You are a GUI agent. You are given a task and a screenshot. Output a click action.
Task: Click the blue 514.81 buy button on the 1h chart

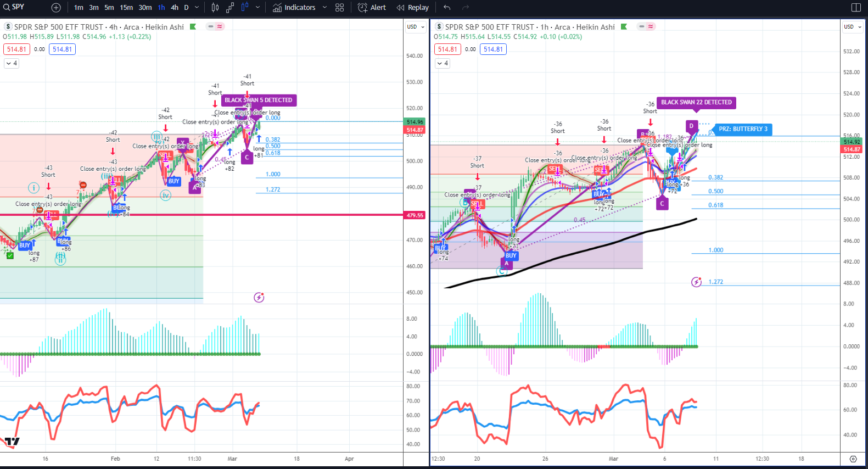493,49
